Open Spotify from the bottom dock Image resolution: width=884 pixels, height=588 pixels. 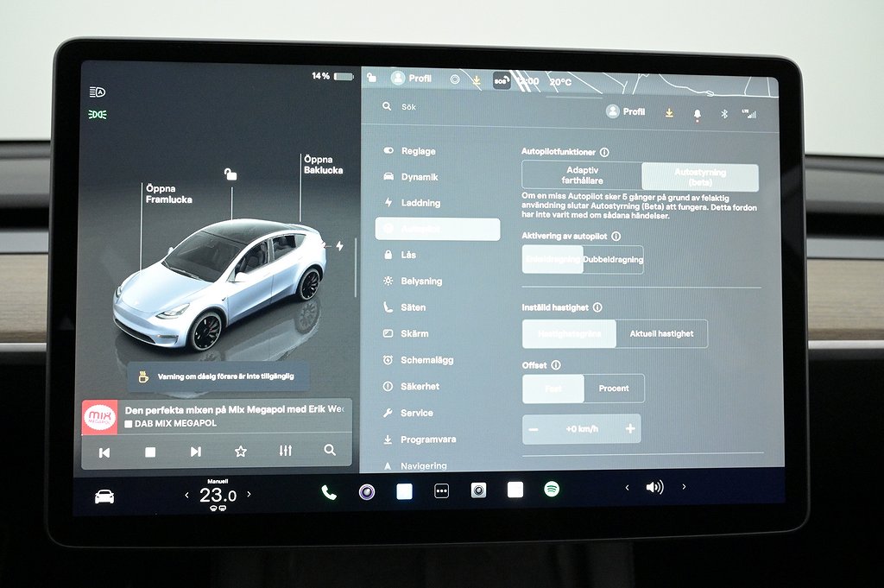552,490
